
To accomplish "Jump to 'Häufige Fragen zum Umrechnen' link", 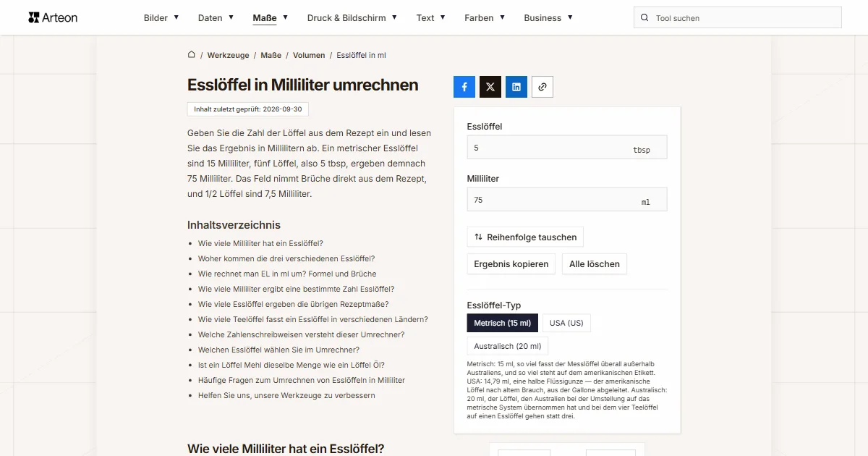I will [x=302, y=380].
